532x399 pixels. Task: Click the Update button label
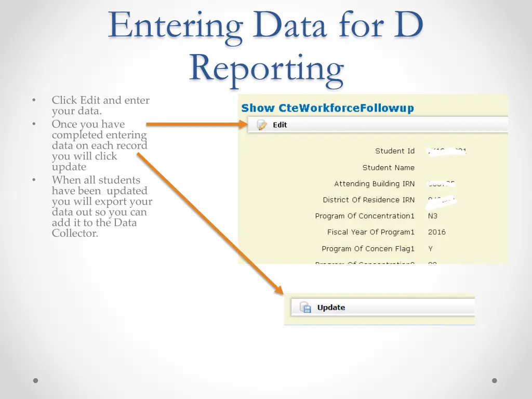[x=331, y=308]
